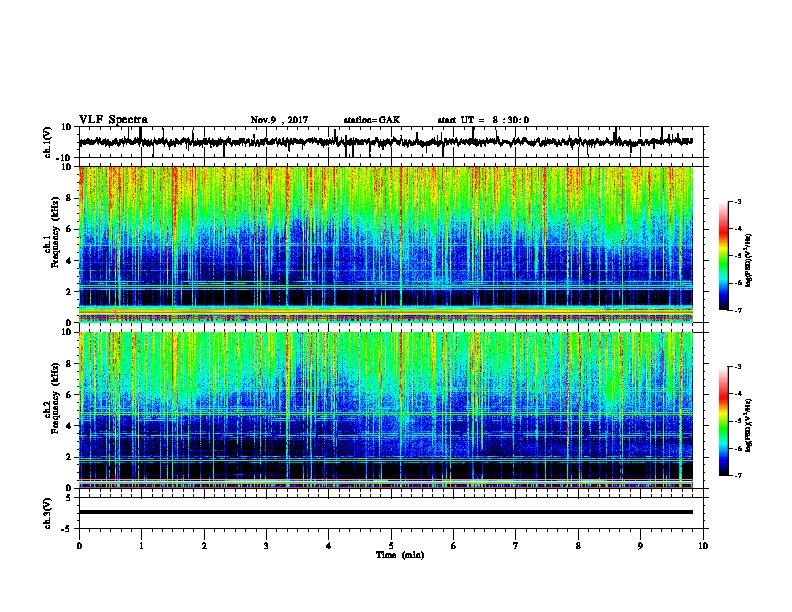Viewport: 792px width, 612px height.
Task: Click the 'ch.3(V)' axis label
Action: pyautogui.click(x=48, y=513)
